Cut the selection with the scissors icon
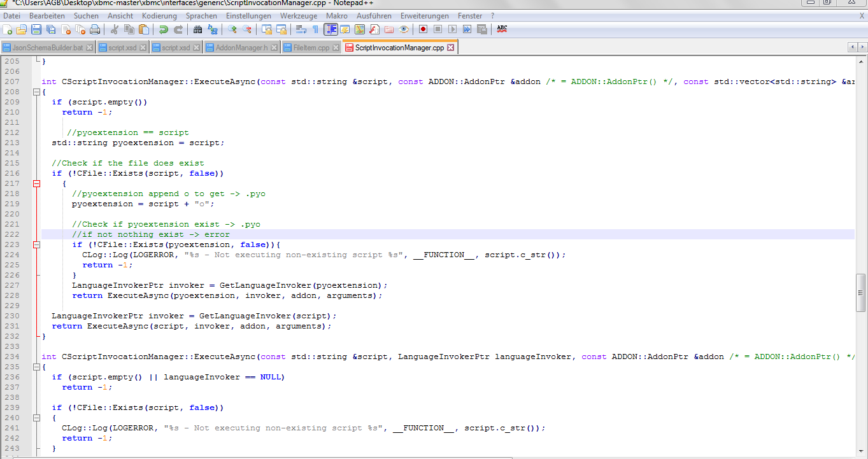868x459 pixels. click(x=115, y=29)
